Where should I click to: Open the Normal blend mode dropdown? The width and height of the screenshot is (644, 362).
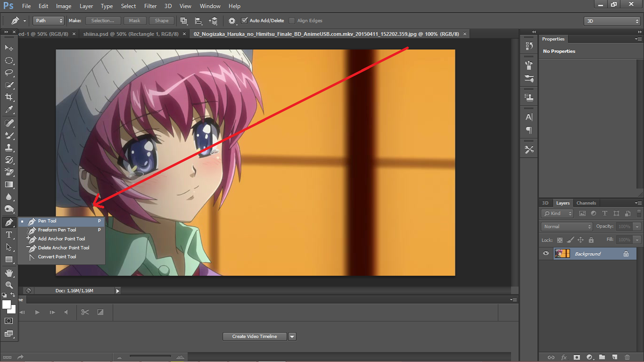(566, 227)
